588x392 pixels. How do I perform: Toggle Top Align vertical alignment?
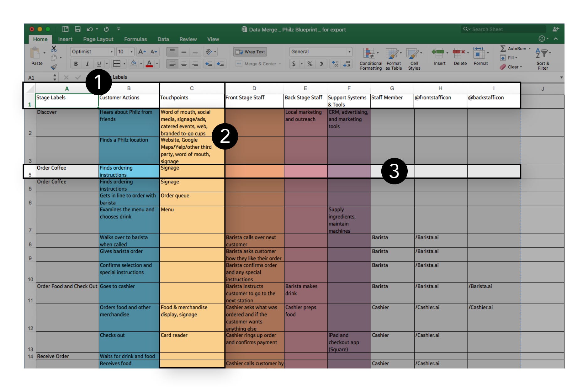click(x=172, y=51)
